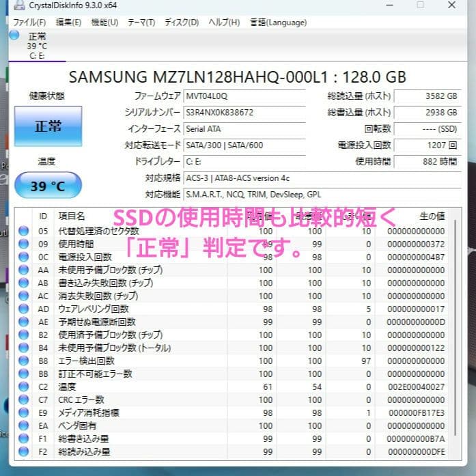Click the status icon for row AC

[23, 296]
